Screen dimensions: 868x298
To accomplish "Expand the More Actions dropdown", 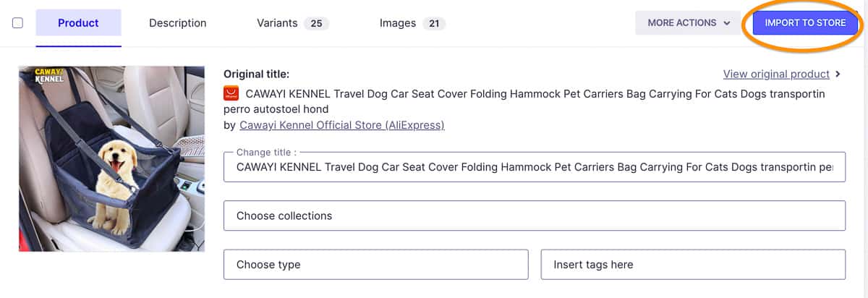I will pos(687,23).
